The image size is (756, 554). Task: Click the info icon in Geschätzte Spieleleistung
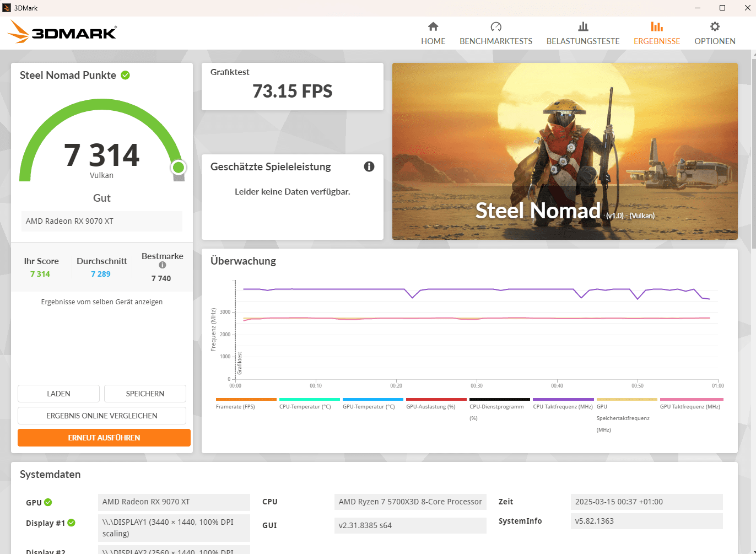coord(369,166)
